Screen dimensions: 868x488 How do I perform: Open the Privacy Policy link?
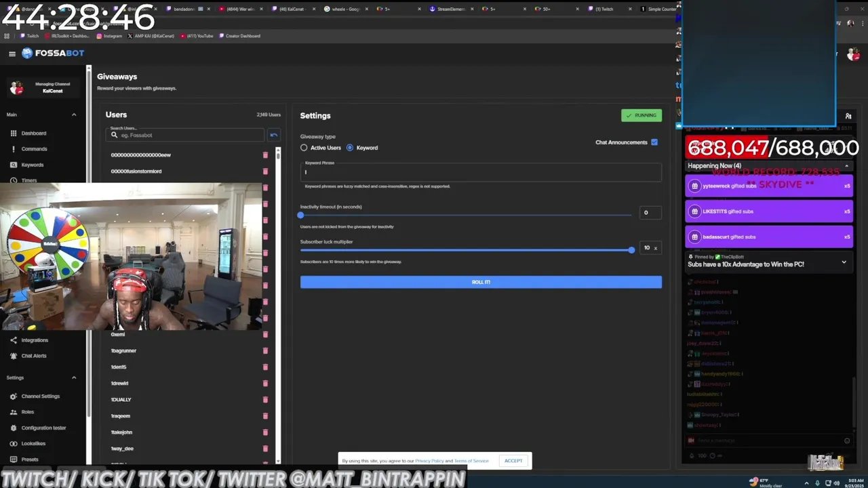point(430,461)
